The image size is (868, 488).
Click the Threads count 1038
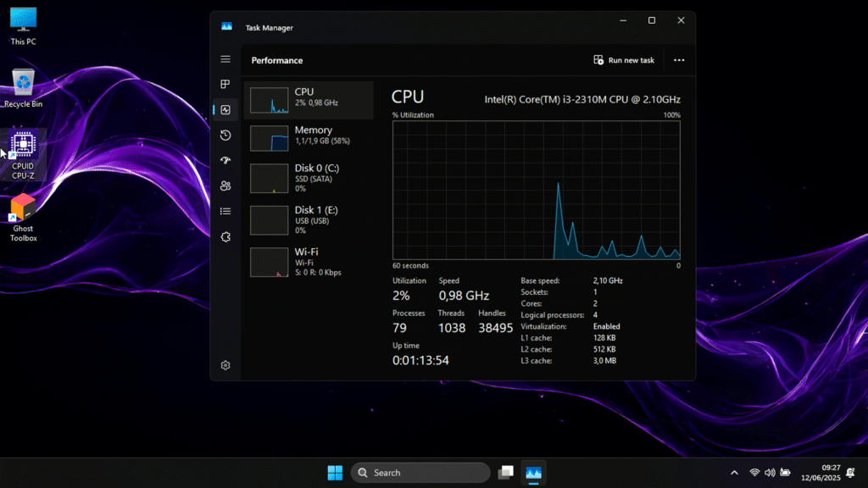[452, 328]
